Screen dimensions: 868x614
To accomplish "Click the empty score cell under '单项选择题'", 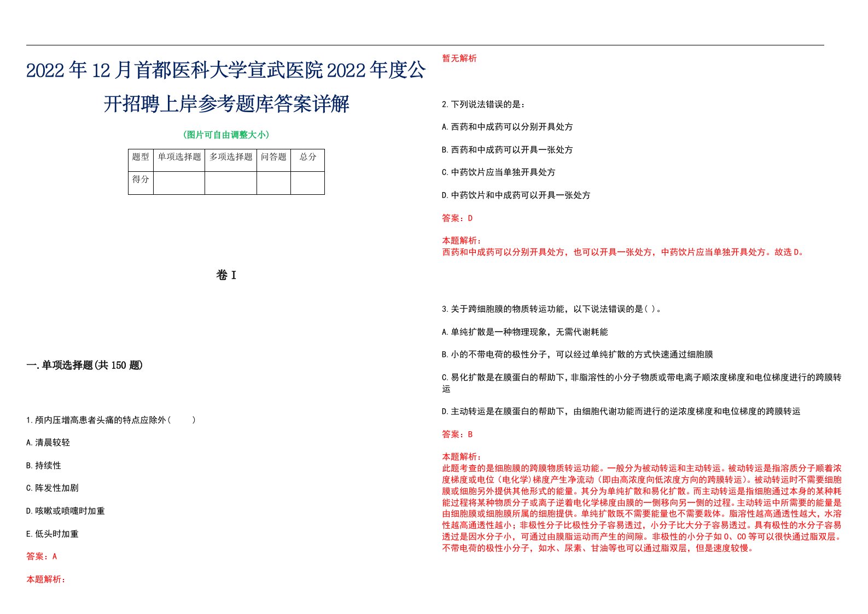I will click(179, 183).
